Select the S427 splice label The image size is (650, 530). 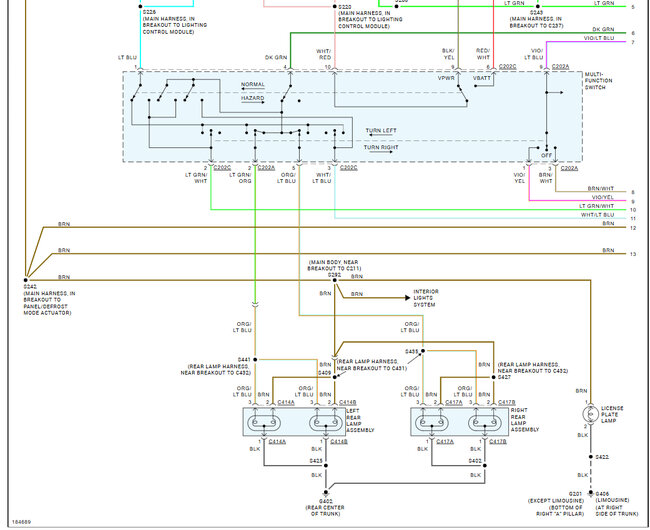(x=504, y=377)
